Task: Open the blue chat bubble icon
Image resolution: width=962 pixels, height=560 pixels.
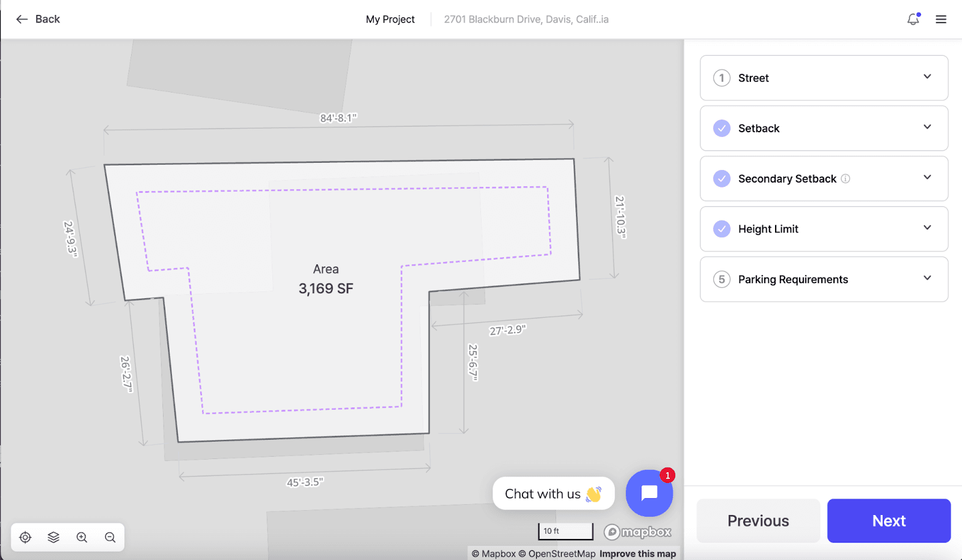Action: (649, 493)
